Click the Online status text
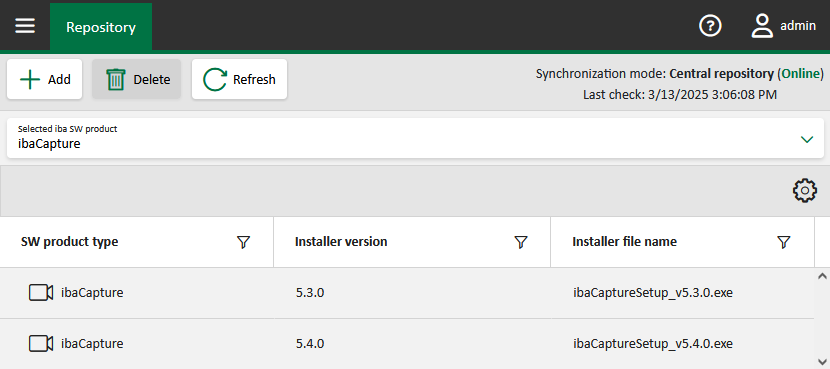This screenshot has height=369, width=830. point(800,74)
